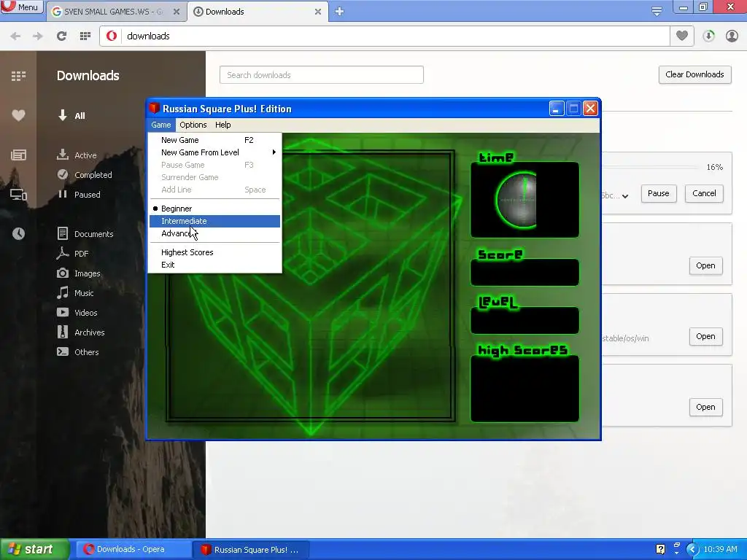Close the SVEN SMALL GAMES tab
The height and width of the screenshot is (560, 747).
click(x=177, y=12)
